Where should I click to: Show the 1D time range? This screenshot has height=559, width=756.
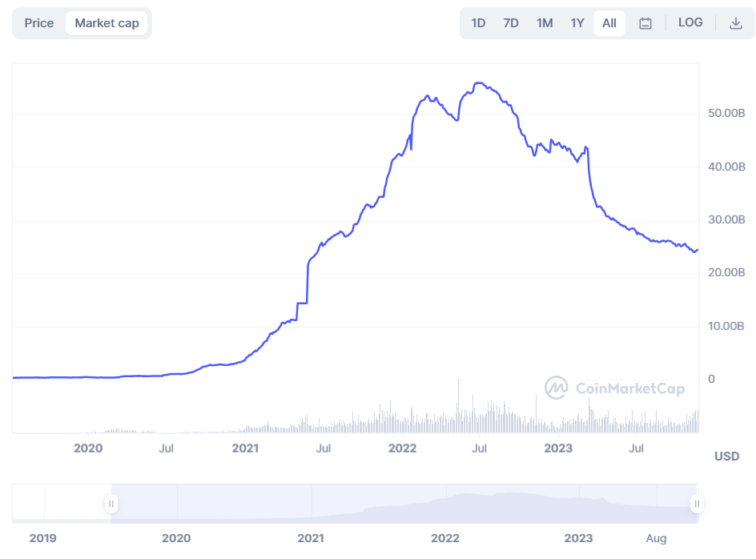point(478,23)
